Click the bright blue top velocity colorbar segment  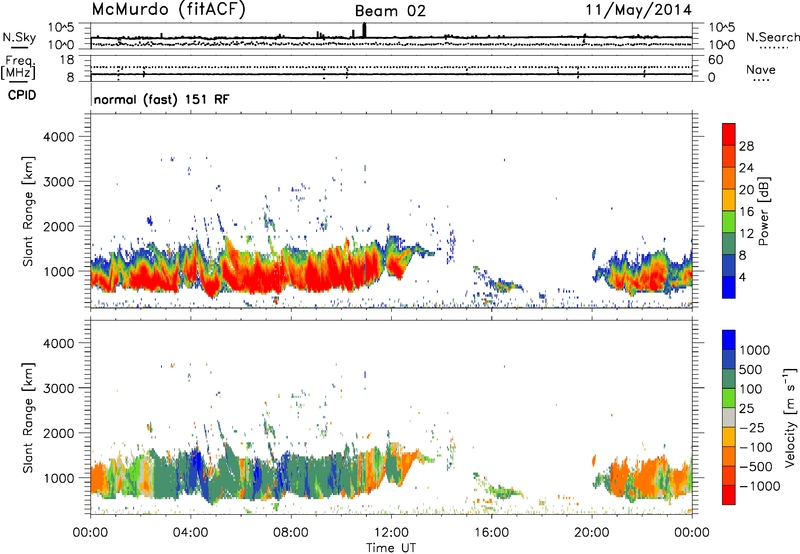(729, 340)
